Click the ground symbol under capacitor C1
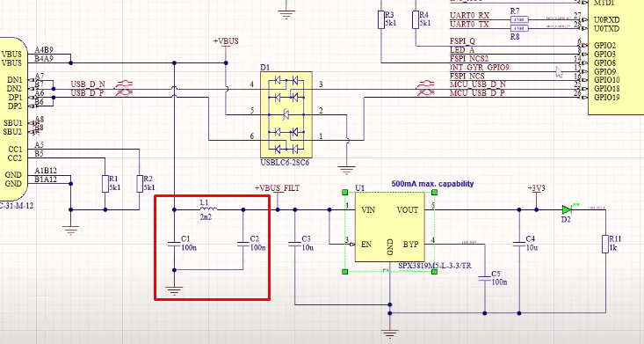644x344 pixels. tap(174, 290)
